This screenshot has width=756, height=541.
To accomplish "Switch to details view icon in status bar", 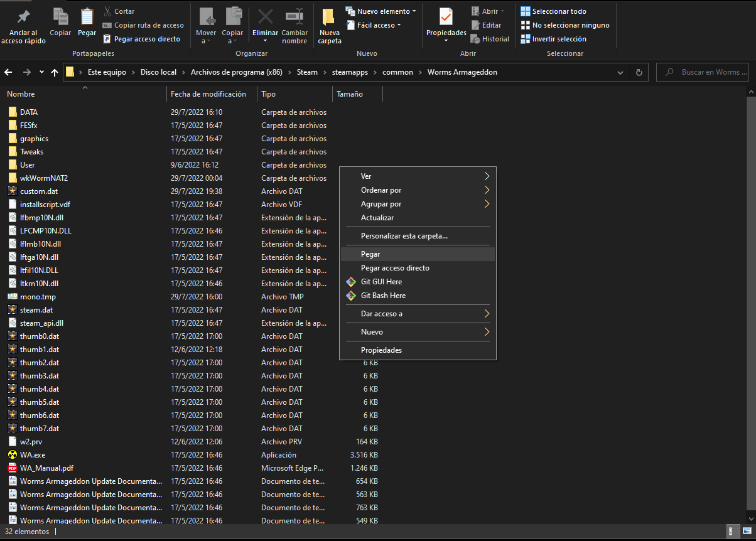I will (x=732, y=531).
